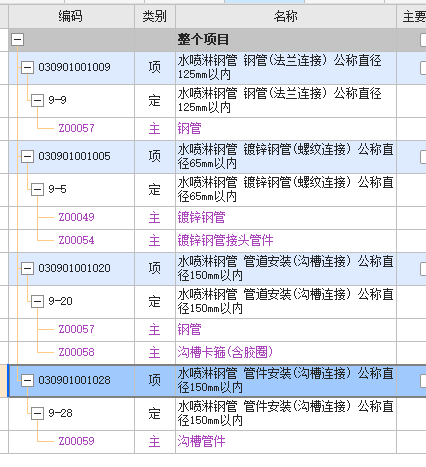Viewport: 426px width, 467px height.
Task: Collapse item 030901001009 tree node
Action: pyautogui.click(x=27, y=67)
